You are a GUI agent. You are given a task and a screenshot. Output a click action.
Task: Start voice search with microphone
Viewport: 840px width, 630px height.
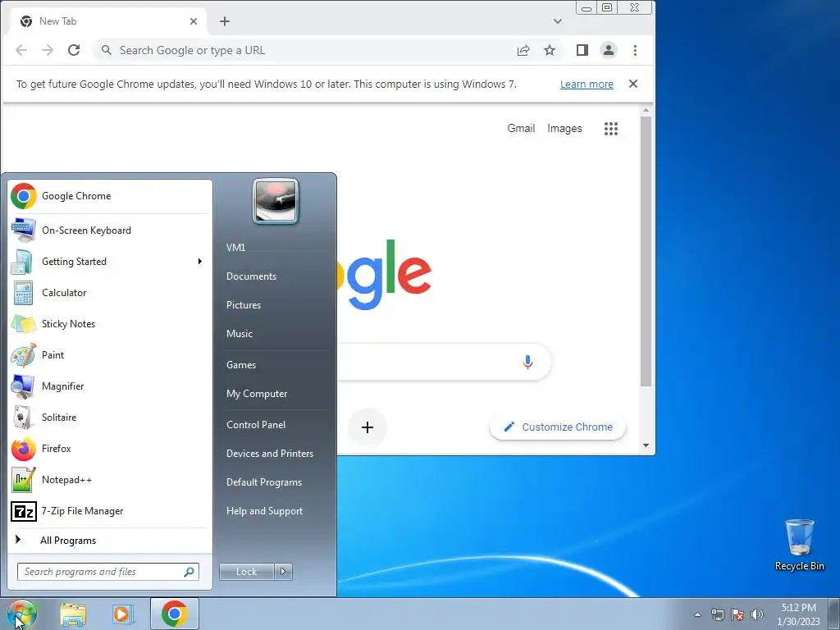(x=527, y=363)
